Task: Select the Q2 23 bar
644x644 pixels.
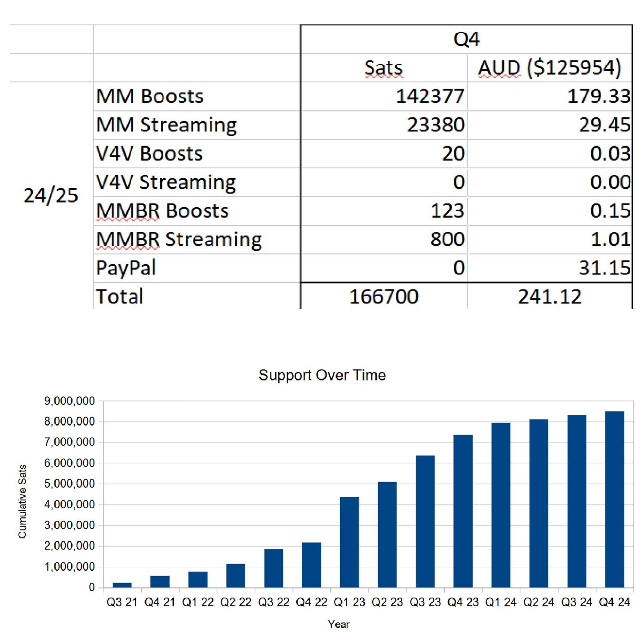Action: (x=387, y=535)
